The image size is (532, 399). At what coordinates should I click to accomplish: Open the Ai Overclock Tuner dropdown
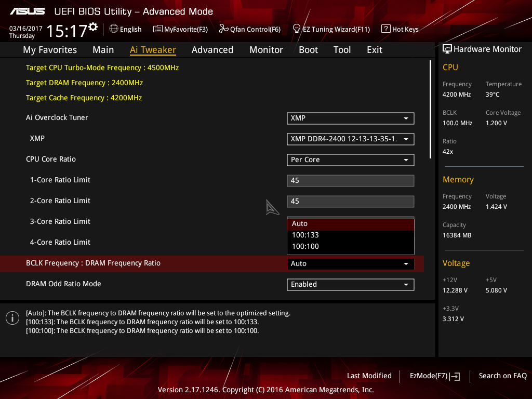click(351, 118)
